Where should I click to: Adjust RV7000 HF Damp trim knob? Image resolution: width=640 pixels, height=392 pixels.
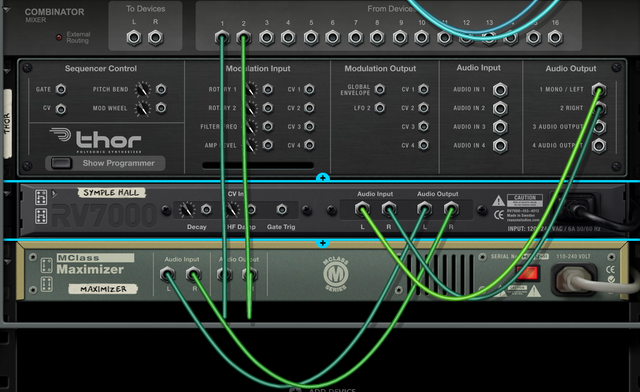(233, 209)
